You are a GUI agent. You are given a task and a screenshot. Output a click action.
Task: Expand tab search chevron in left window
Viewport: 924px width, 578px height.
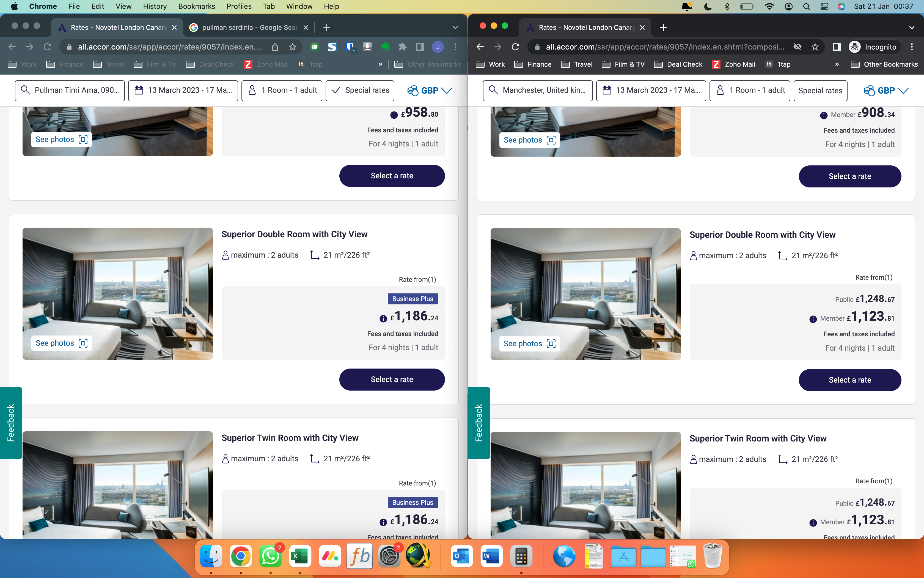pyautogui.click(x=455, y=28)
